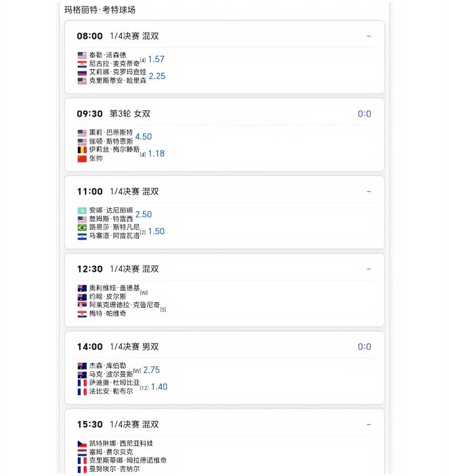Select the 1.40 odds for 法比安·勒布尔's pair
The width and height of the screenshot is (449, 476).
(159, 387)
